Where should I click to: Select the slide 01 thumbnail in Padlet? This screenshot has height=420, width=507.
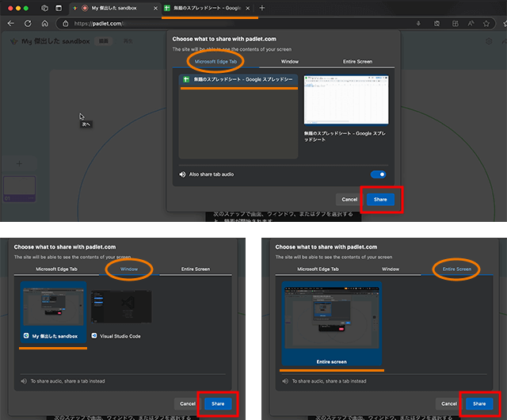(x=19, y=189)
